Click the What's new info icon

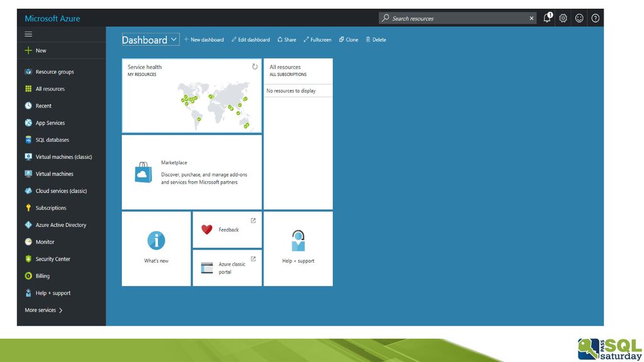[x=156, y=241]
